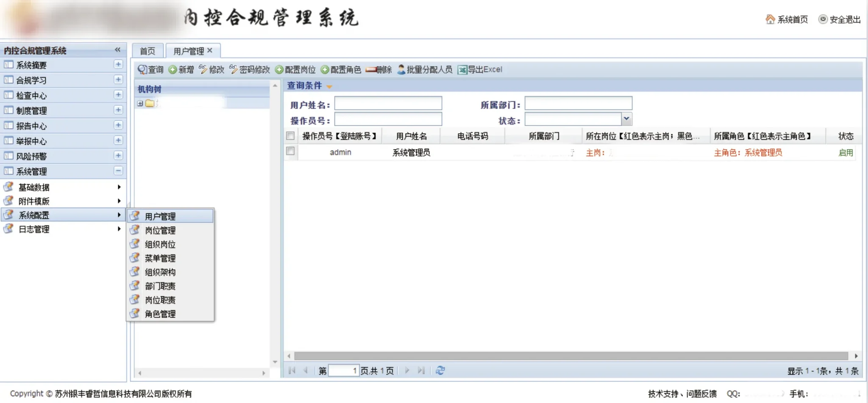868x403 pixels.
Task: Click the 密码修改 password change icon
Action: pyautogui.click(x=234, y=69)
